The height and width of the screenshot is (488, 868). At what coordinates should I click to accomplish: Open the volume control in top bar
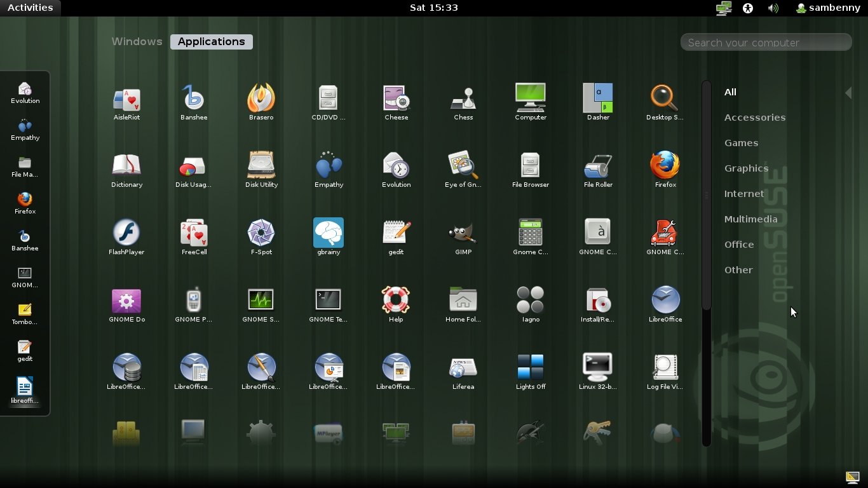[773, 8]
